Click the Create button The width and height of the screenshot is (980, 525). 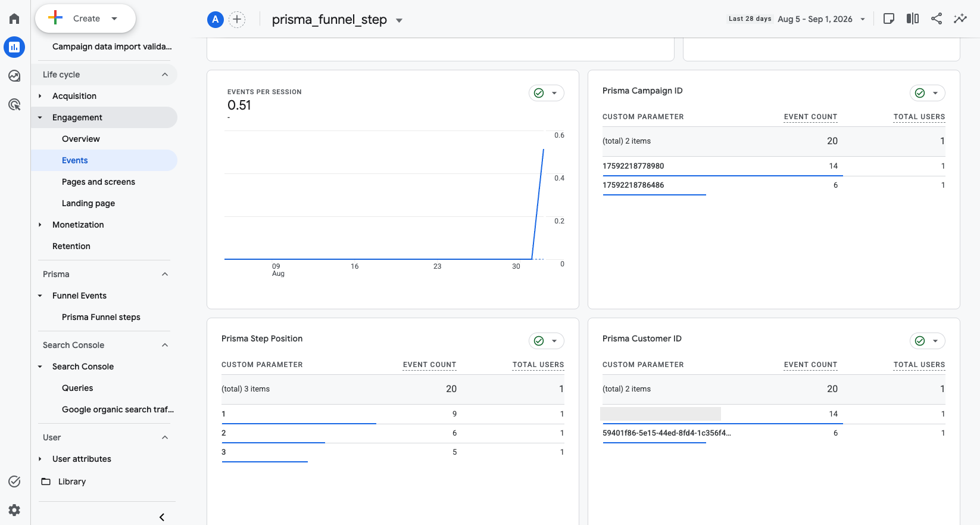[85, 18]
